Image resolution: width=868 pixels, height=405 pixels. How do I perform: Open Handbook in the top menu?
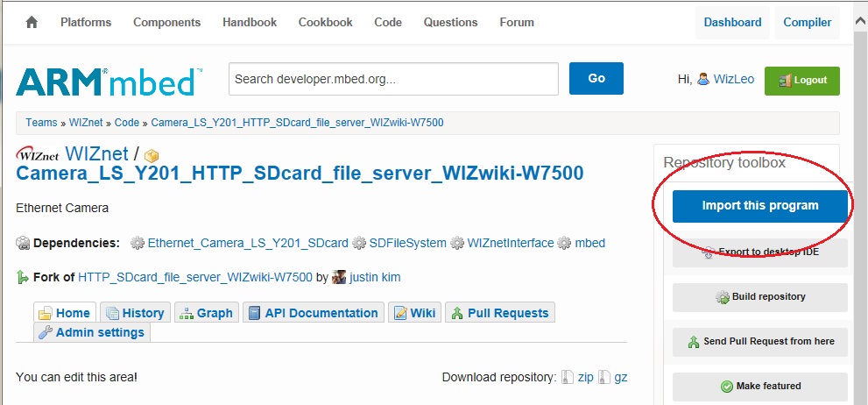click(250, 22)
